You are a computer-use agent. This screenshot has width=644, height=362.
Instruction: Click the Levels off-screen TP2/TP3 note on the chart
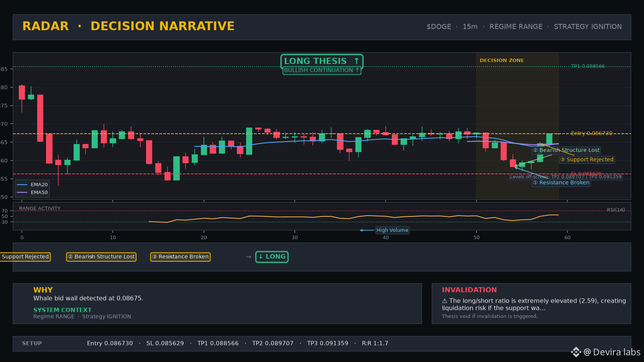(566, 177)
